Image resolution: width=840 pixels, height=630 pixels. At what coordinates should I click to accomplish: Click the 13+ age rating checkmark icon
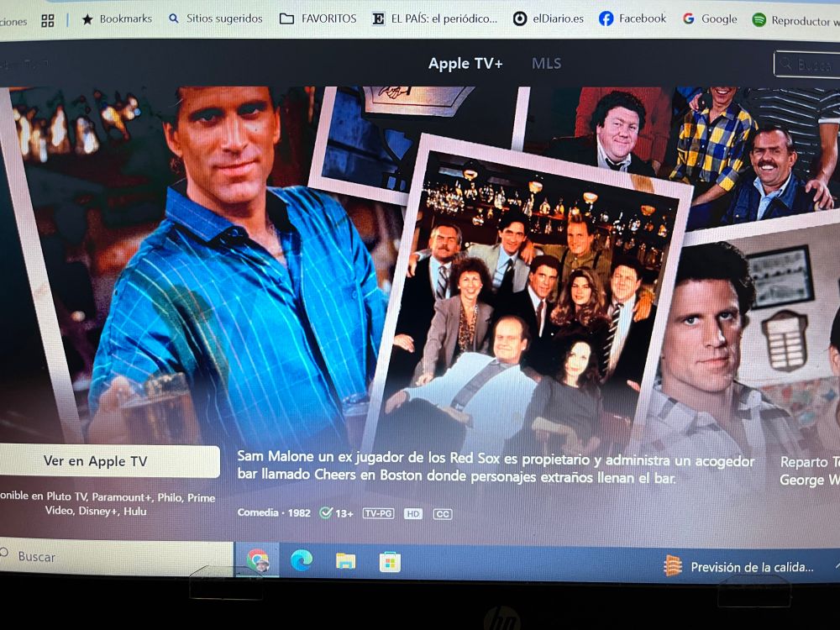(325, 513)
